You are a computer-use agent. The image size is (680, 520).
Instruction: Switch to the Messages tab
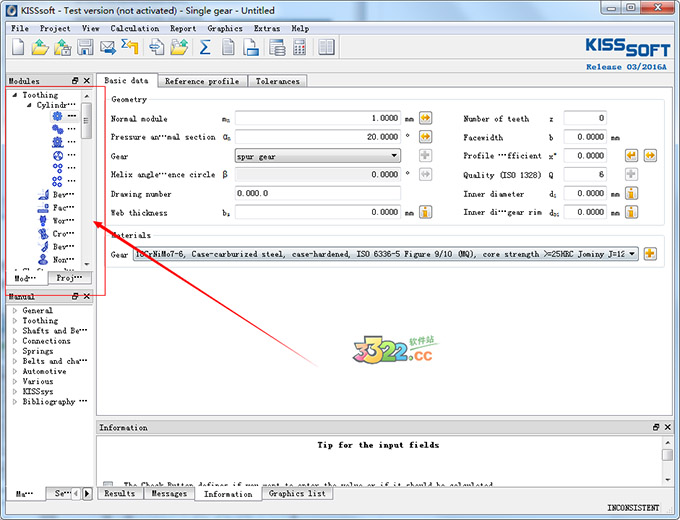coord(169,494)
